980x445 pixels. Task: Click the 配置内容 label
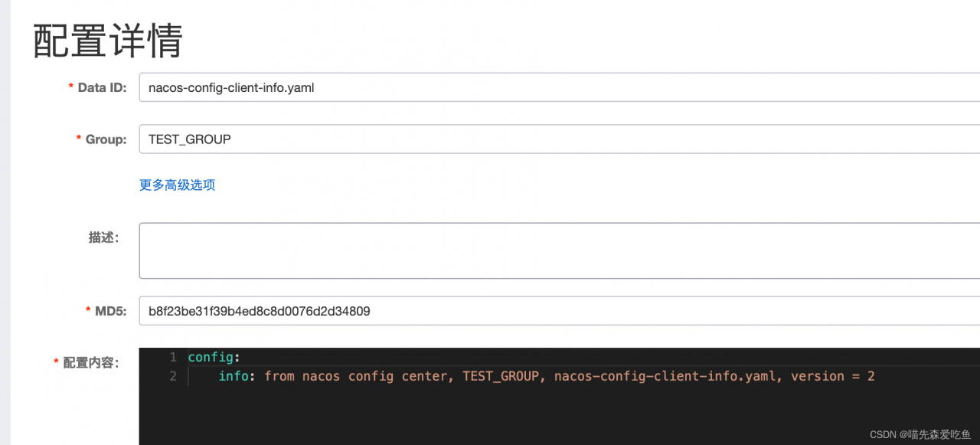[x=90, y=362]
